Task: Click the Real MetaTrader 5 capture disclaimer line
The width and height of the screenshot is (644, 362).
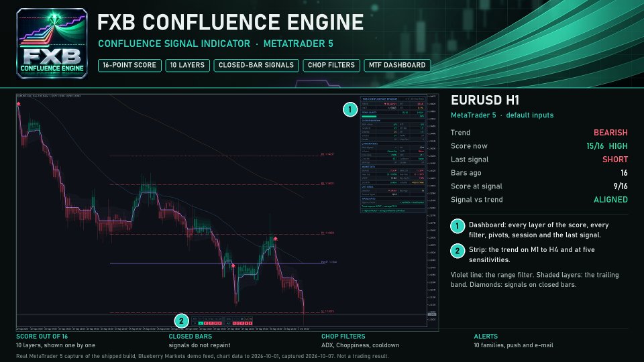Action: (x=202, y=356)
